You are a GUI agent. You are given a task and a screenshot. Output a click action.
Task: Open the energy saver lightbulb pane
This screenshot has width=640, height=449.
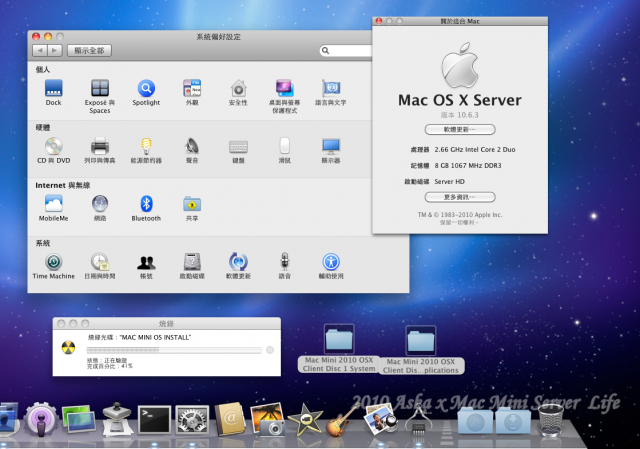(146, 150)
